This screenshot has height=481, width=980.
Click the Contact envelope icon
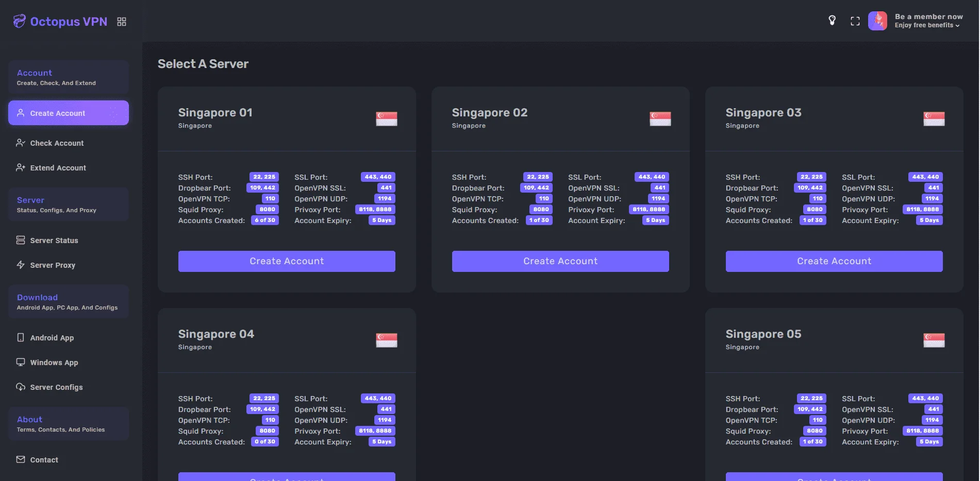pos(21,459)
